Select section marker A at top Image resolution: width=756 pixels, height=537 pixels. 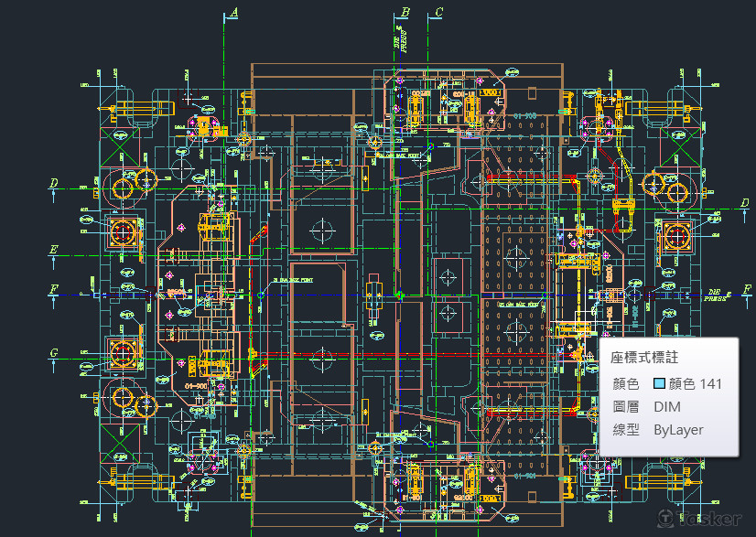tap(234, 12)
